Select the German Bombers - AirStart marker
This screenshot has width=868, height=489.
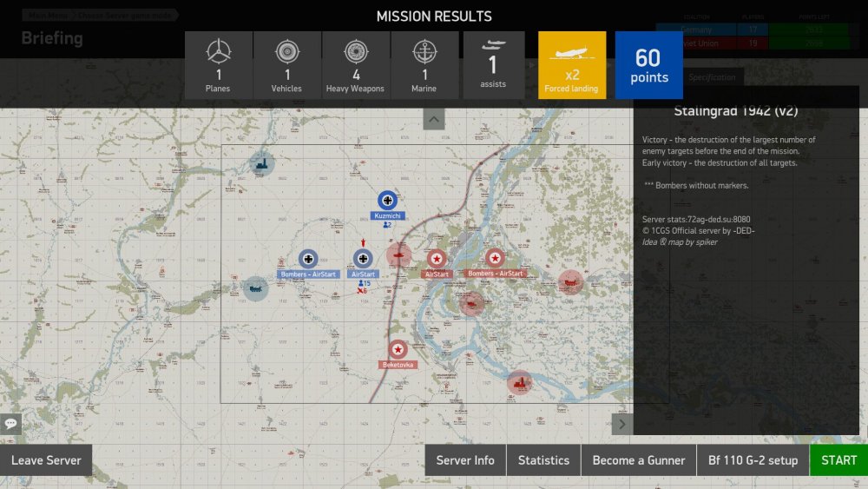tap(308, 259)
